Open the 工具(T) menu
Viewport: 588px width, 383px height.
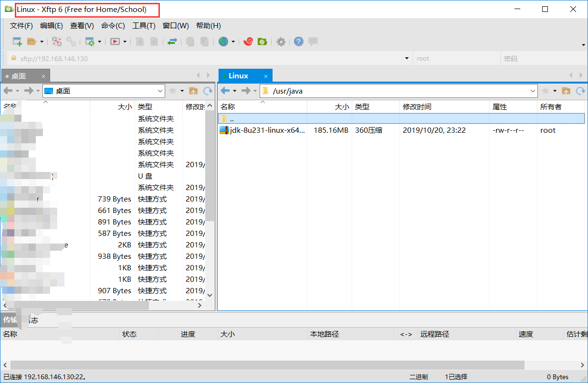[144, 26]
